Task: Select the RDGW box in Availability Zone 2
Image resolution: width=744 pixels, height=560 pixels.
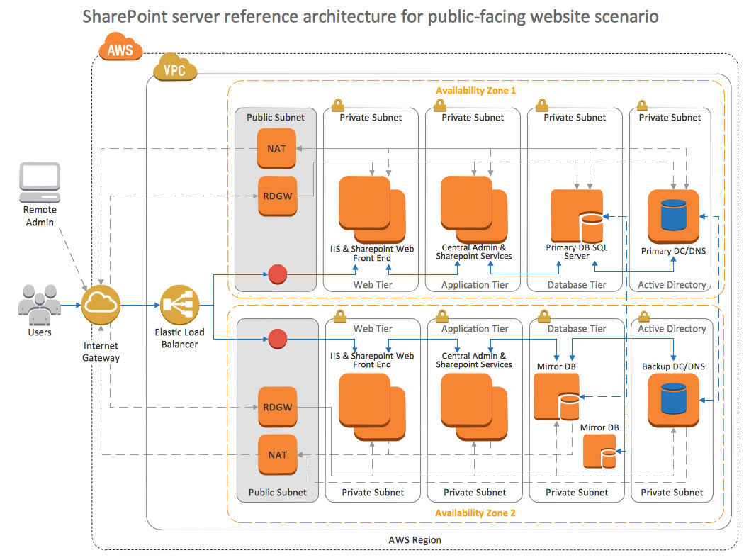Action: [278, 407]
